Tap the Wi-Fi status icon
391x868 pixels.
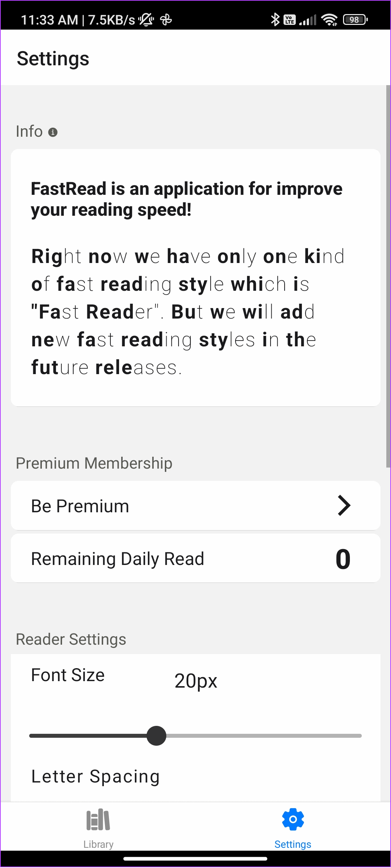329,19
